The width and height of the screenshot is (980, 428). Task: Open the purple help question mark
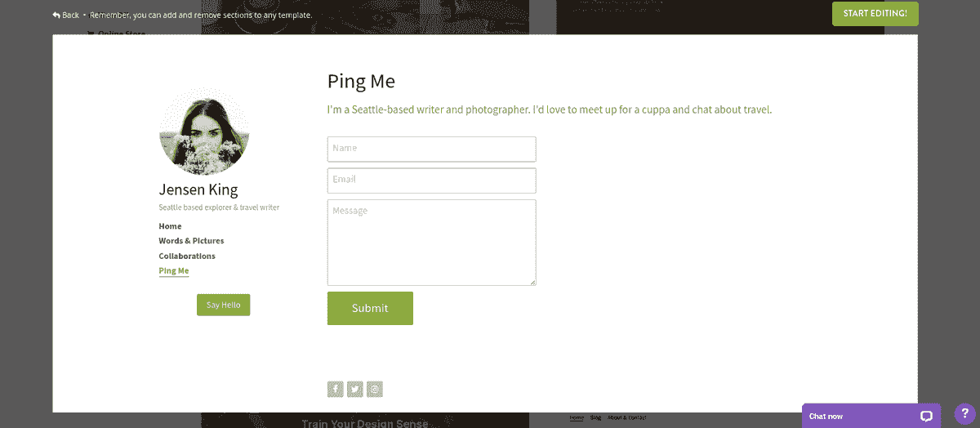coord(962,414)
